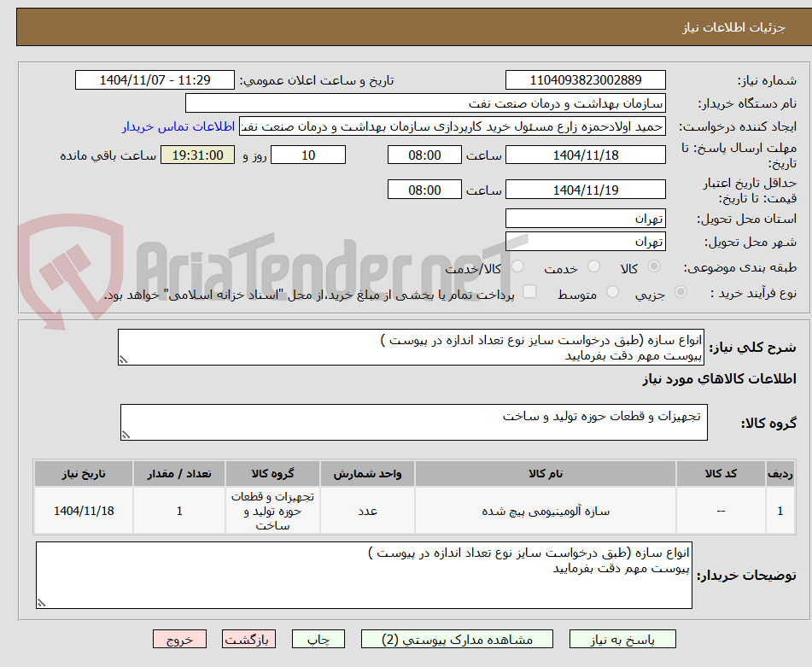The height and width of the screenshot is (667, 812).
Task: Click the نام دستگاه خریدار field
Action: click(x=425, y=103)
